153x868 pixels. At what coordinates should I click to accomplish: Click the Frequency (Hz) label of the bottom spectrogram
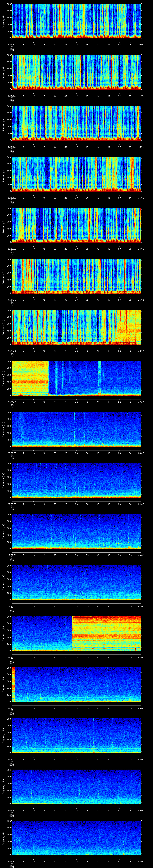3,837
